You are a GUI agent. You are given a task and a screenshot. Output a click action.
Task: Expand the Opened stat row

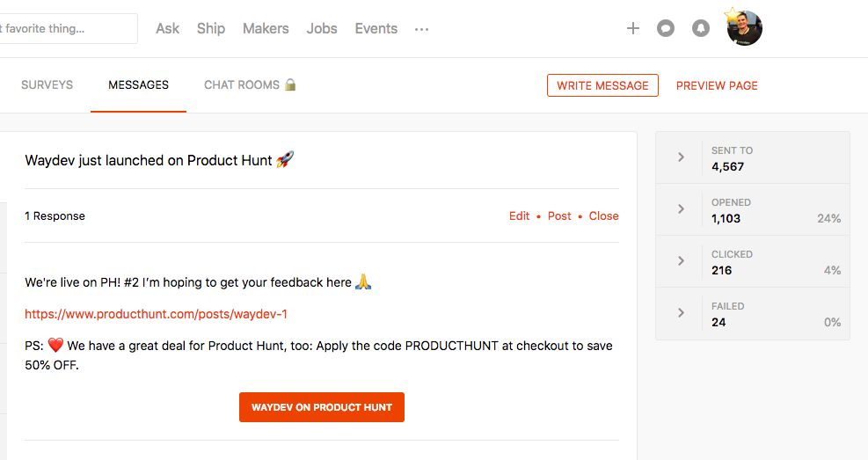click(x=681, y=209)
